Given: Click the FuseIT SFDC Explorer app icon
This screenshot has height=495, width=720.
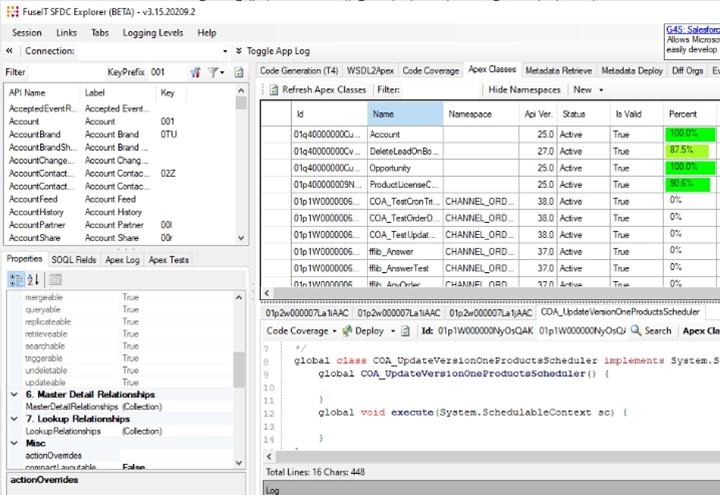Looking at the screenshot, I should 12,11.
